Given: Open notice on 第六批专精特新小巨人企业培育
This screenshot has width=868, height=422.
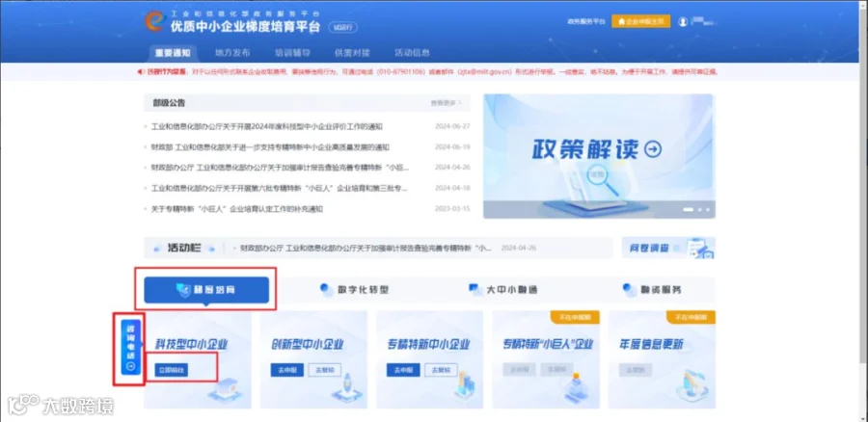Looking at the screenshot, I should click(279, 188).
